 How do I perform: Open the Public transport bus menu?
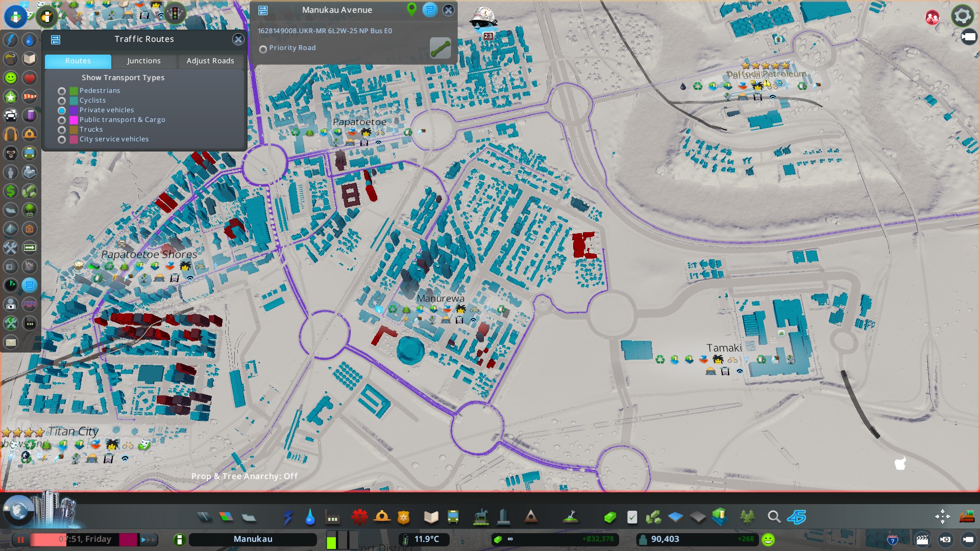point(453,517)
